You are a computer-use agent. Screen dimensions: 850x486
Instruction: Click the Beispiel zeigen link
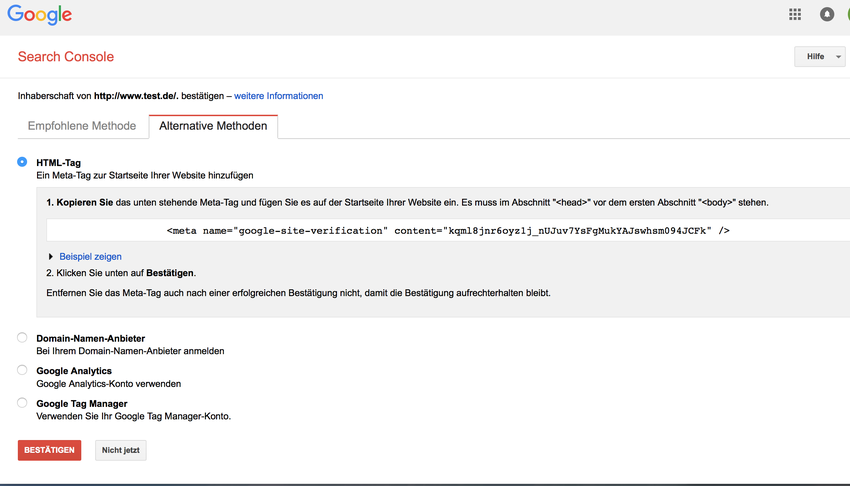point(91,256)
